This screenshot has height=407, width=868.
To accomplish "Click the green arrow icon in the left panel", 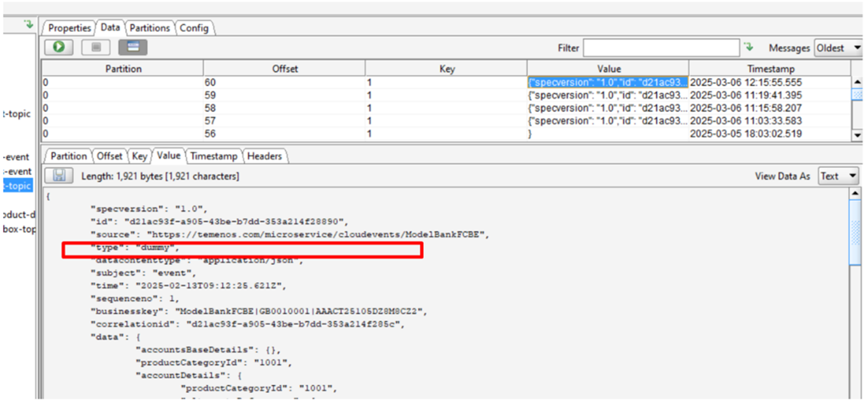I will tap(29, 24).
